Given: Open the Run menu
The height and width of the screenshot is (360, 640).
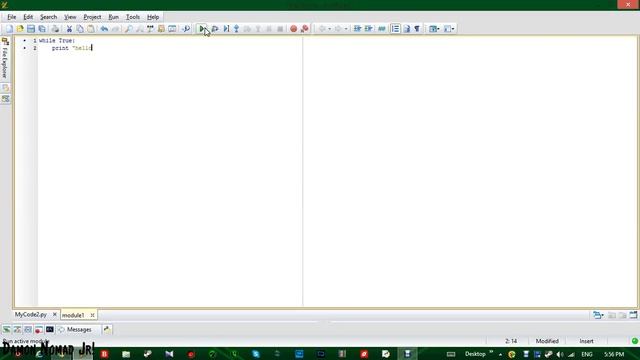Looking at the screenshot, I should 113,17.
